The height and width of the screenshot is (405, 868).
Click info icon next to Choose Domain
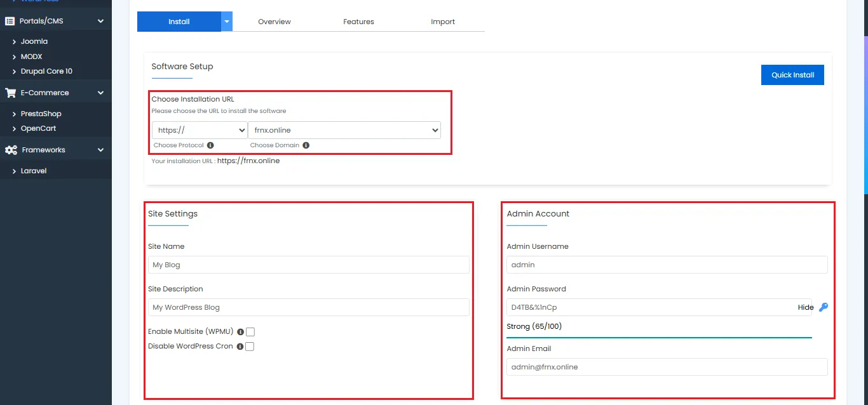coord(306,145)
